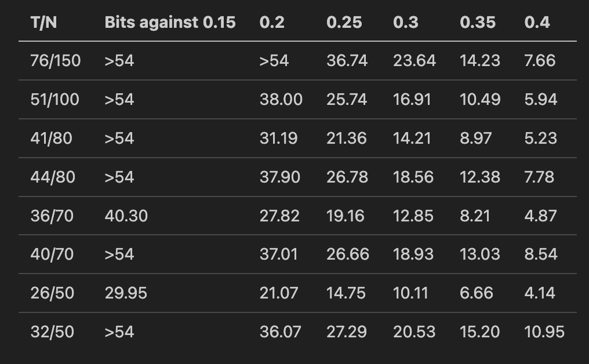Click the 40.30 cell in row 36/70

click(x=126, y=216)
